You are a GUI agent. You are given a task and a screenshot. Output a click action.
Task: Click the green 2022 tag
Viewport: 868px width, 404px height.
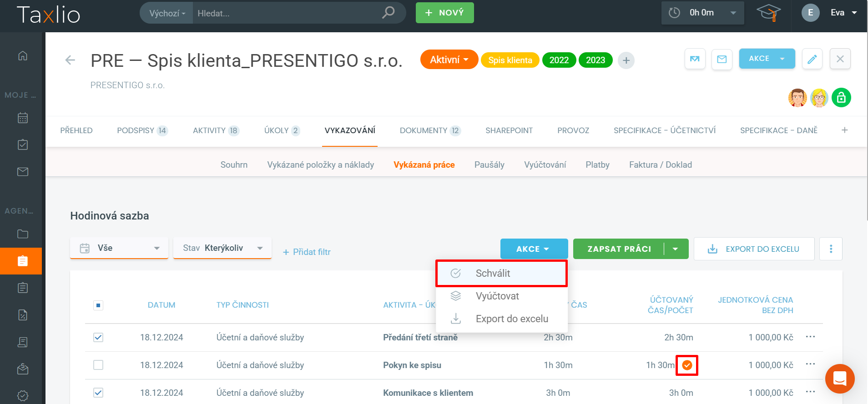[x=559, y=60]
